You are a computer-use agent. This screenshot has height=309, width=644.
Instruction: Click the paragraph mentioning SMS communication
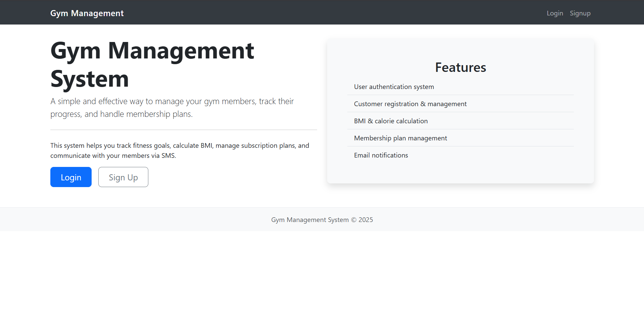tap(180, 150)
